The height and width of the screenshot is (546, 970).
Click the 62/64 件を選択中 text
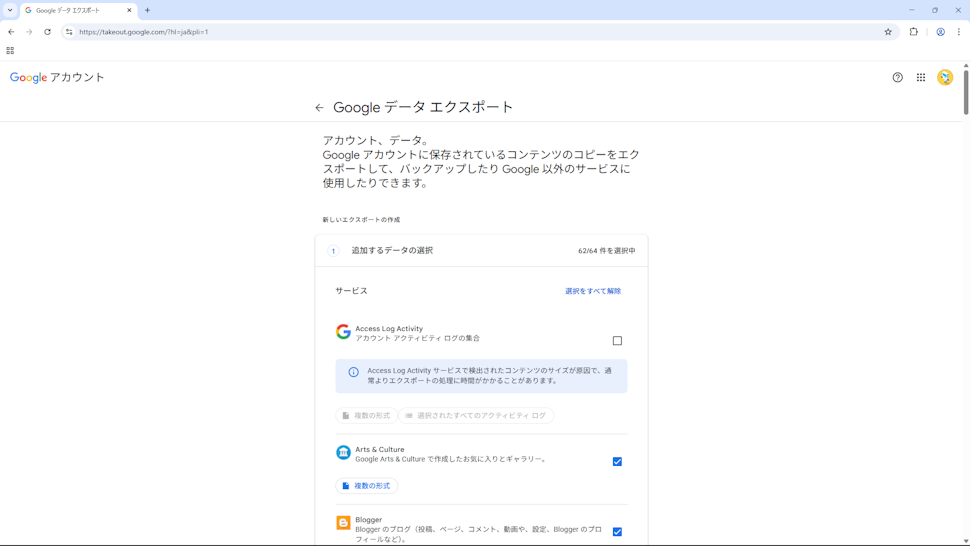(607, 251)
